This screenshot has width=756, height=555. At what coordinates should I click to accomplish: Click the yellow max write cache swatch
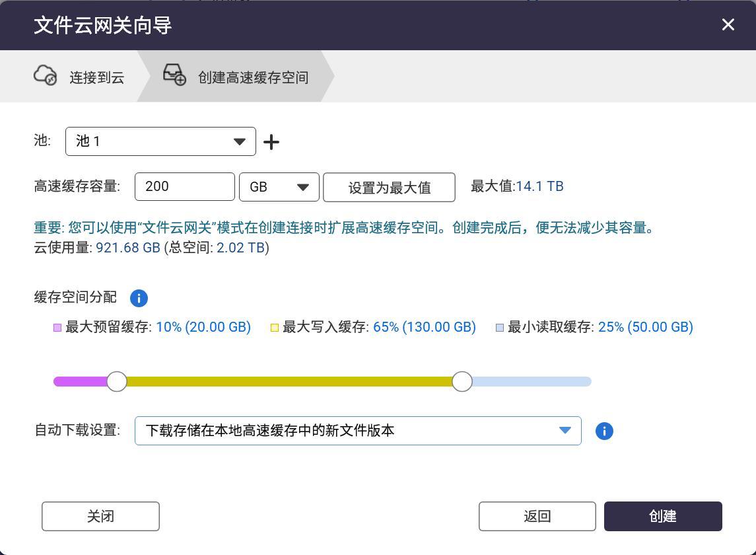pyautogui.click(x=275, y=328)
